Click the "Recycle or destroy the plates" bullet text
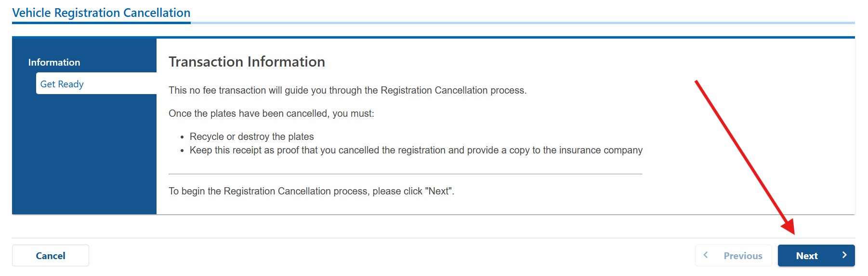 pyautogui.click(x=251, y=137)
